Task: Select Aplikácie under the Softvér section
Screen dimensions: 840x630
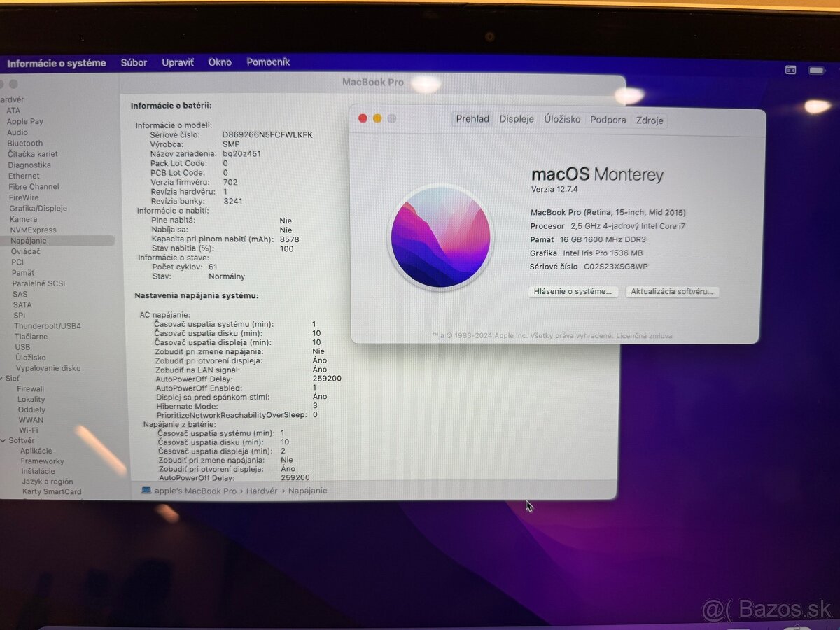Action: tap(36, 450)
